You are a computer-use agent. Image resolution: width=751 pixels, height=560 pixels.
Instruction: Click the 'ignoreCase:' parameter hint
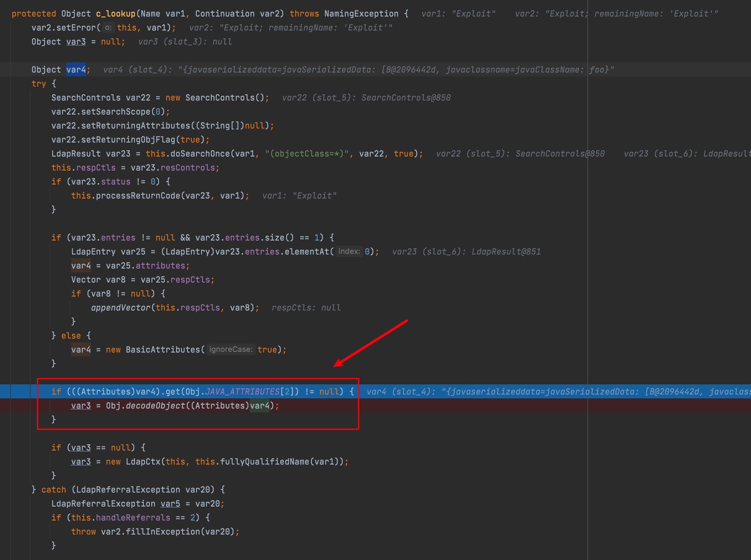coord(231,349)
